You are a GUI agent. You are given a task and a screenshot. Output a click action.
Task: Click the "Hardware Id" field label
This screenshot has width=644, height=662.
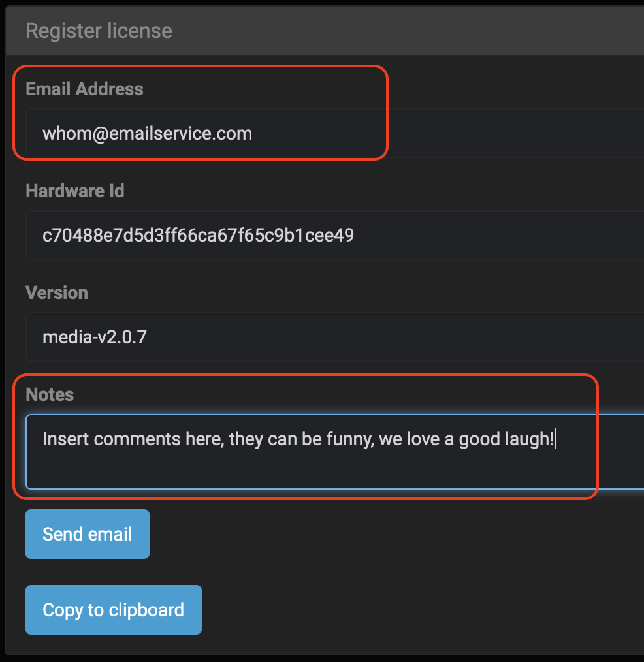[x=74, y=191]
